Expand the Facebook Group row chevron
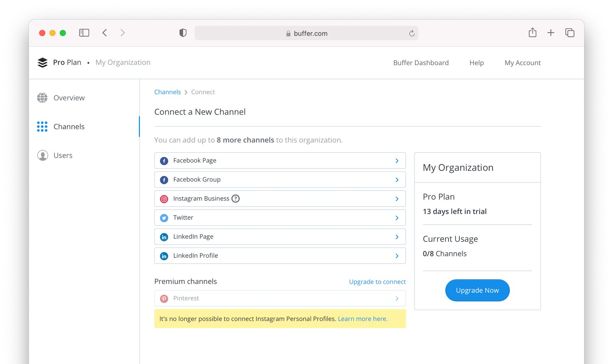This screenshot has width=613, height=364. [397, 179]
